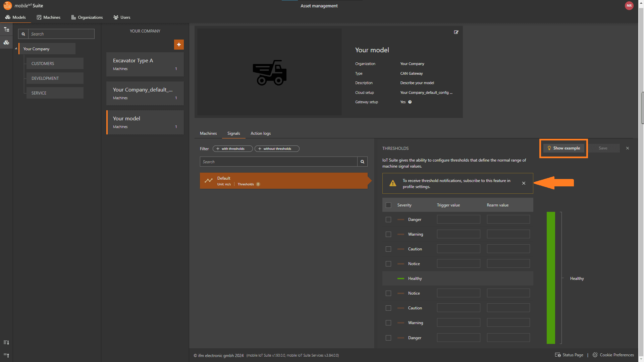Click the edit model pencil icon
Image resolution: width=644 pixels, height=362 pixels.
click(456, 32)
